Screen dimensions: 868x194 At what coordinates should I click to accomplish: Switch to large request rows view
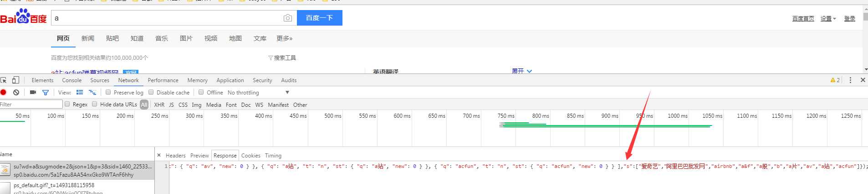[x=80, y=92]
